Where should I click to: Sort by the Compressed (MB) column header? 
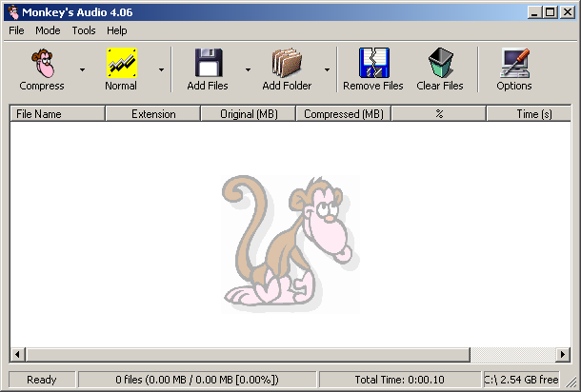coord(344,113)
